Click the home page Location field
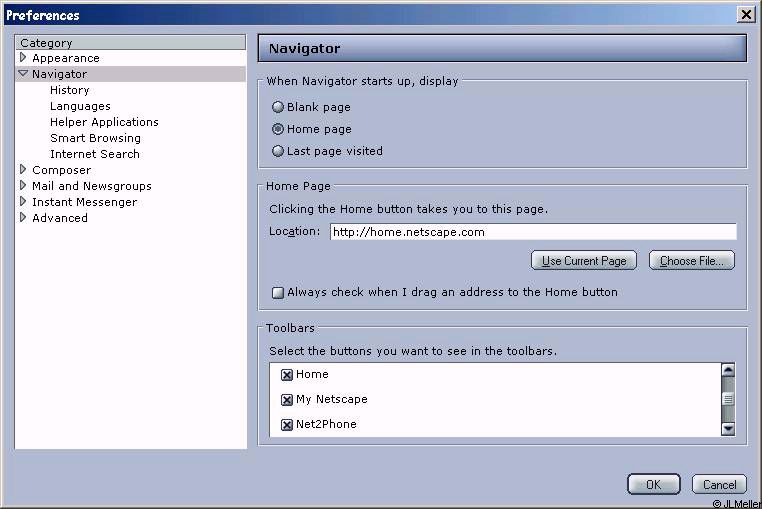 click(x=533, y=232)
